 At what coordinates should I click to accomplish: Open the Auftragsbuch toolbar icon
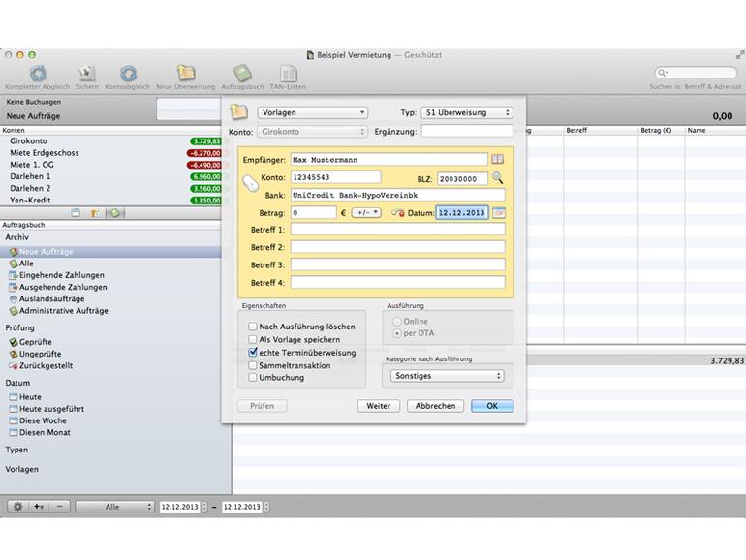[242, 74]
